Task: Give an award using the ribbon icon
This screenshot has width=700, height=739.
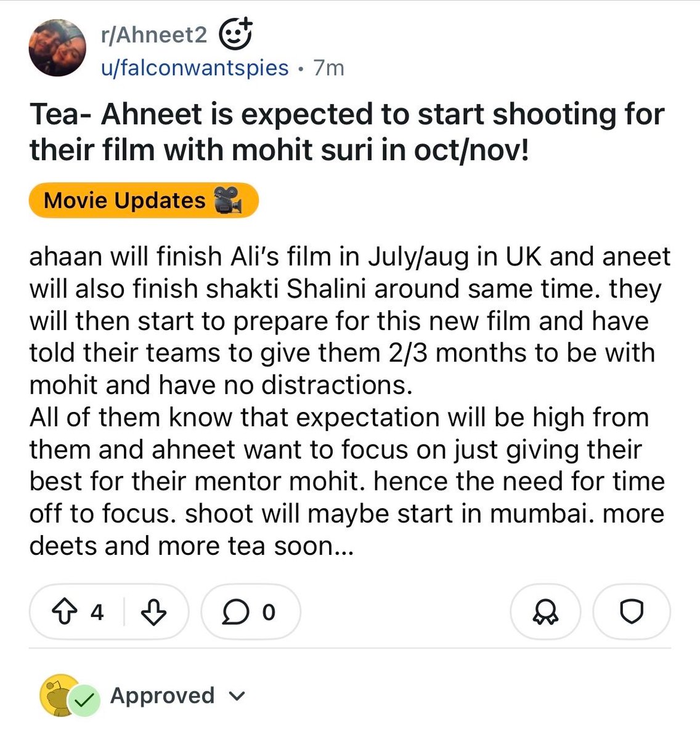Action: pos(545,612)
